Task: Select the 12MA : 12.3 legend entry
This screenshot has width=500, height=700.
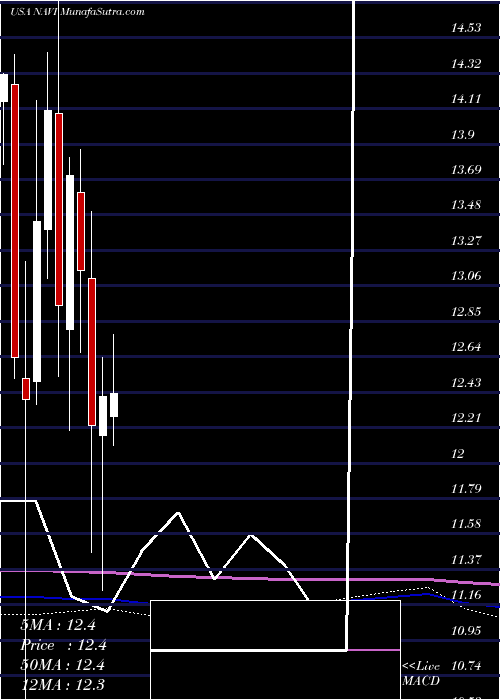Action: pyautogui.click(x=62, y=685)
